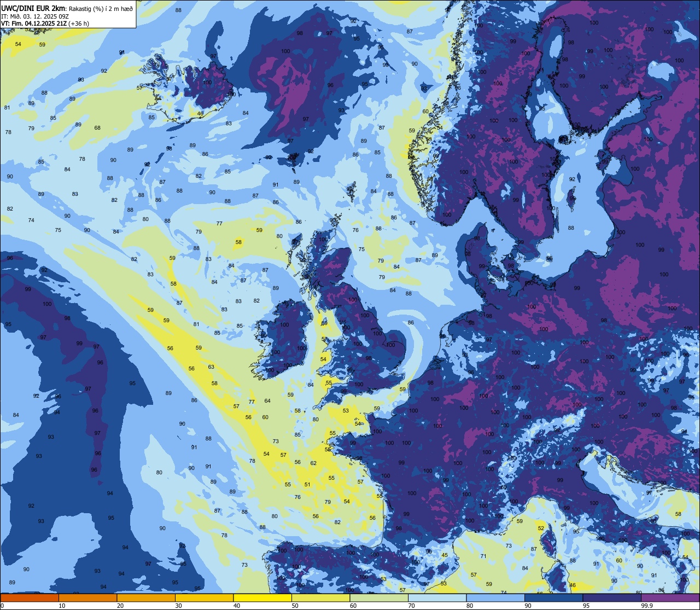Pick the purple above-99.9 legend swatch

click(670, 597)
